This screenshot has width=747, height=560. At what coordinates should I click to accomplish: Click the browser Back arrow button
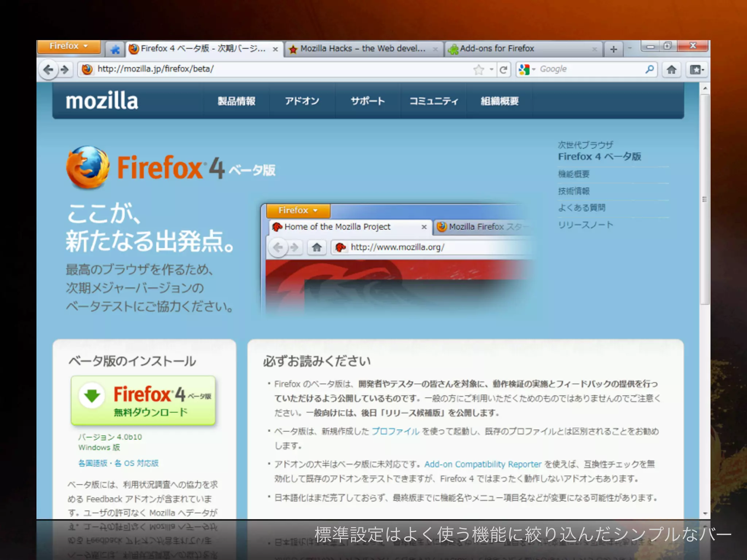[x=48, y=69]
